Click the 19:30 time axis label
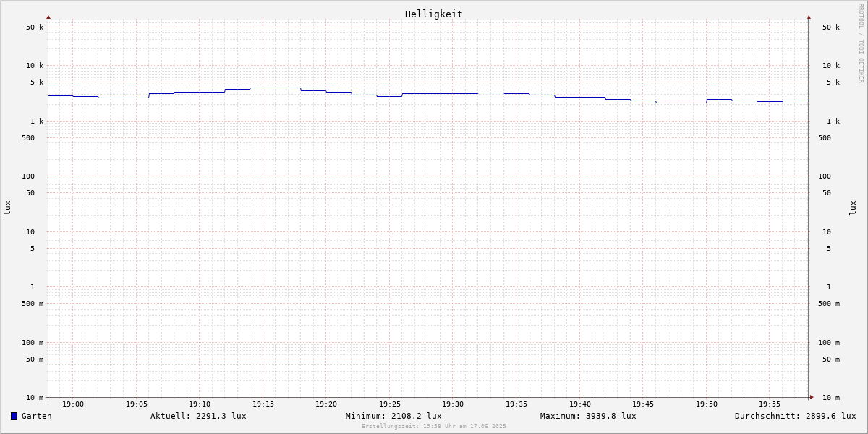 pyautogui.click(x=453, y=404)
